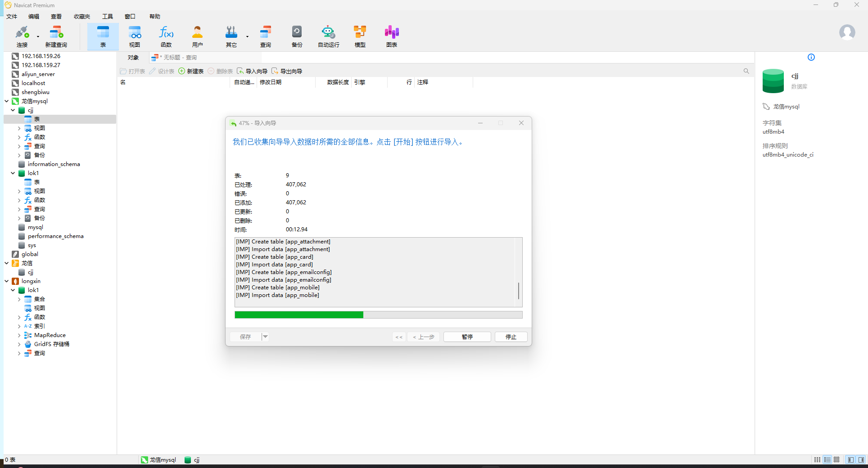Toggle left pane icon in status bar
Image resolution: width=868 pixels, height=468 pixels.
850,459
